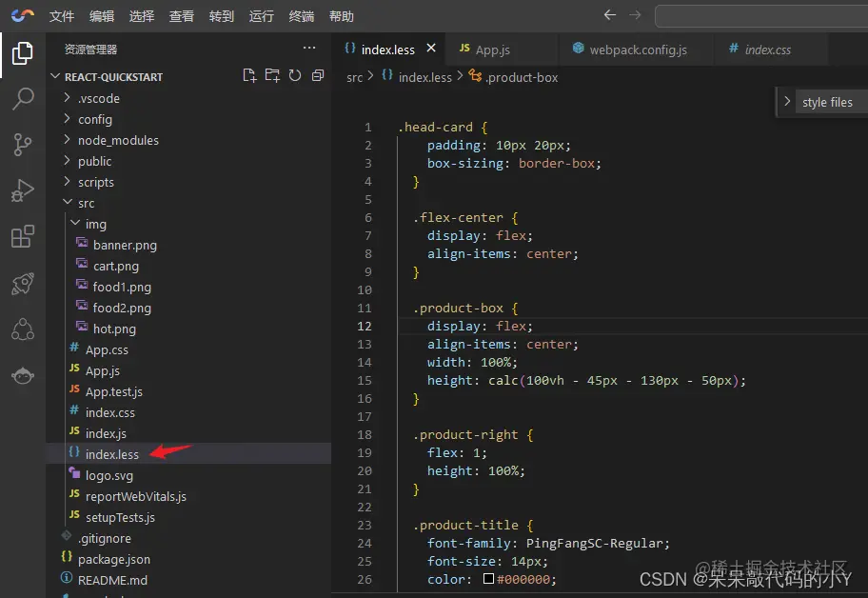This screenshot has height=598, width=868.
Task: Refresh the explorer file tree
Action: coord(295,75)
